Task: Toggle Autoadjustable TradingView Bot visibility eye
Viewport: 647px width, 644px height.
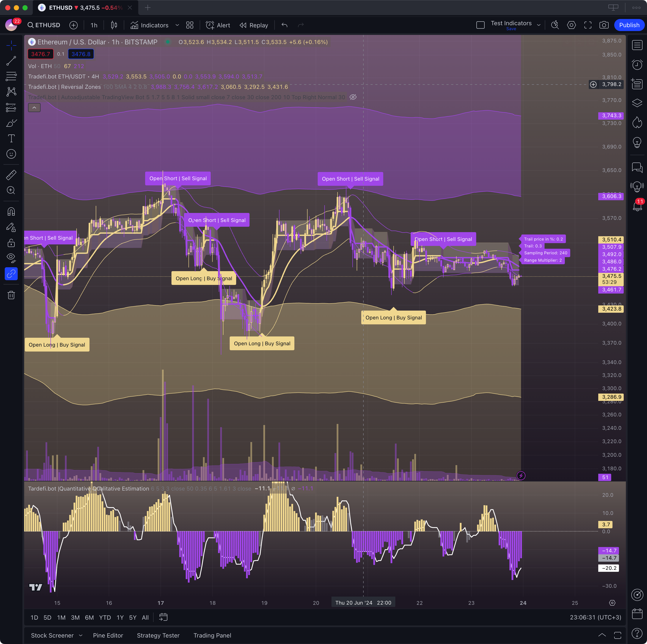Action: pyautogui.click(x=353, y=97)
